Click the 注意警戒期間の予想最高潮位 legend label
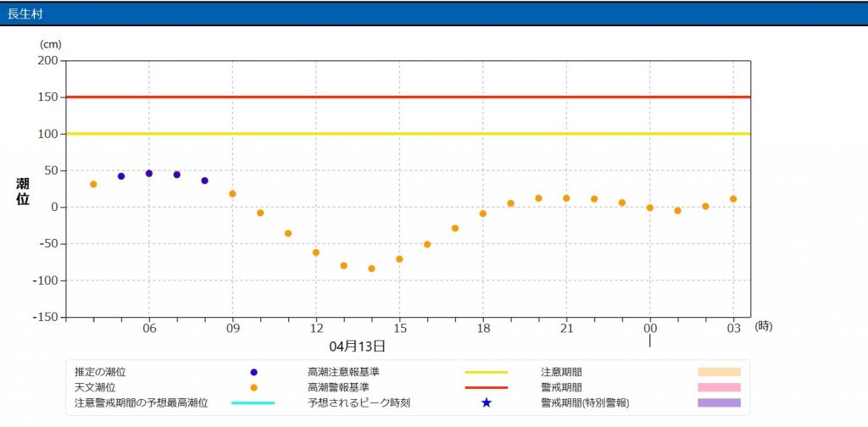The height and width of the screenshot is (427, 868). (142, 403)
